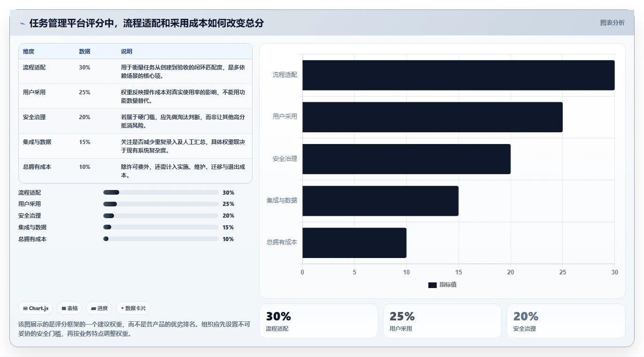This screenshot has width=644, height=357.
Task: Click the lightning icon beside the title
Action: click(22, 23)
